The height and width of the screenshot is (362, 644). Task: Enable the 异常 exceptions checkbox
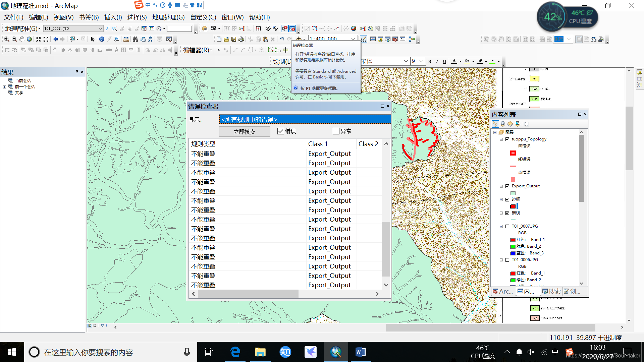pyautogui.click(x=336, y=131)
